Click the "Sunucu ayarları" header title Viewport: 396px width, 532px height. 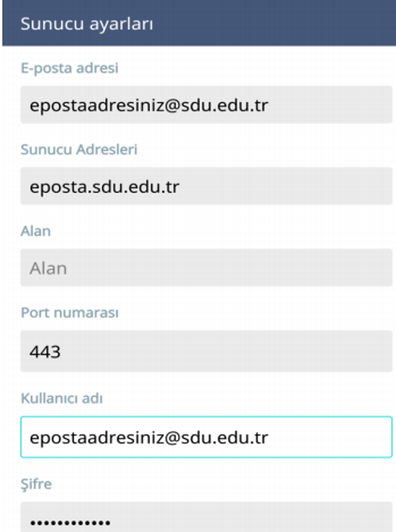[86, 24]
